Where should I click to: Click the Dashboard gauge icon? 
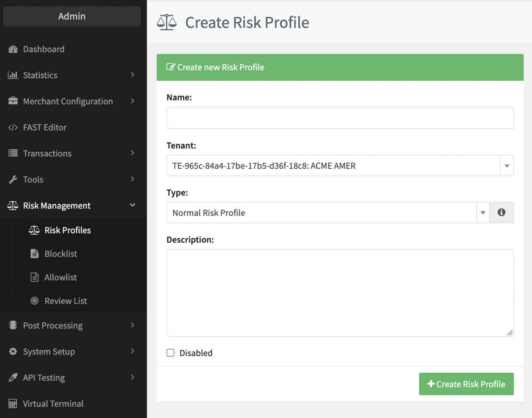tap(13, 49)
